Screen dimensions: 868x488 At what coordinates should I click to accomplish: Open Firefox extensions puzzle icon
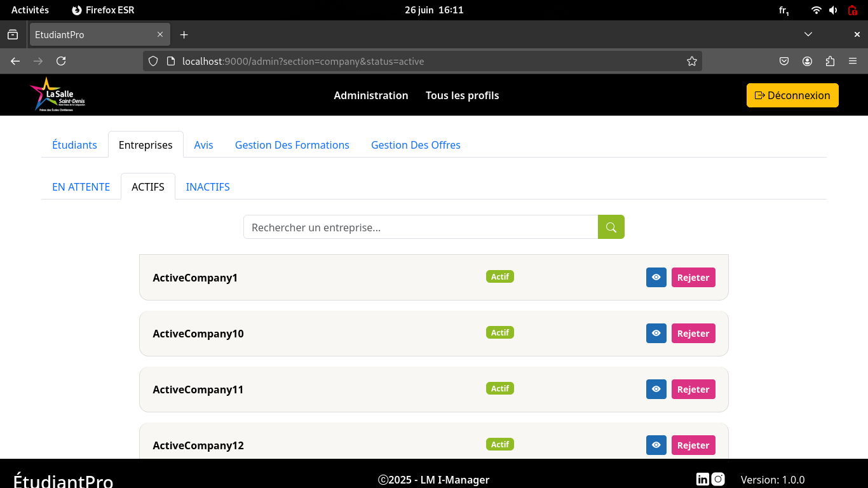(x=830, y=62)
